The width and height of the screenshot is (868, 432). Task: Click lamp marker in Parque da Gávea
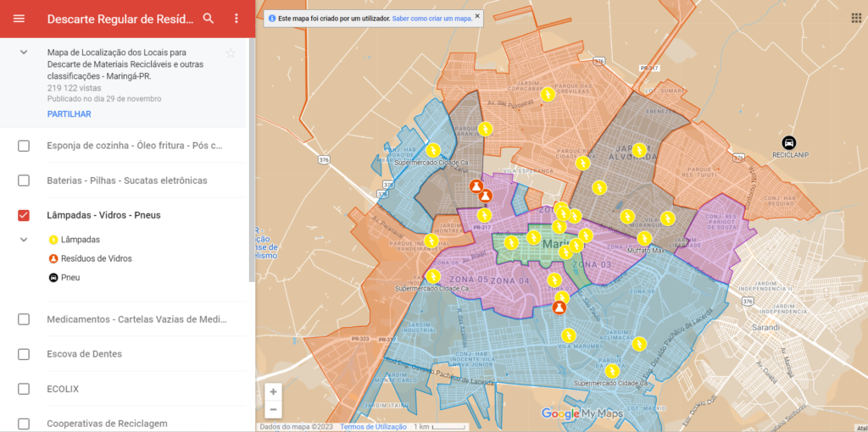coord(612,371)
